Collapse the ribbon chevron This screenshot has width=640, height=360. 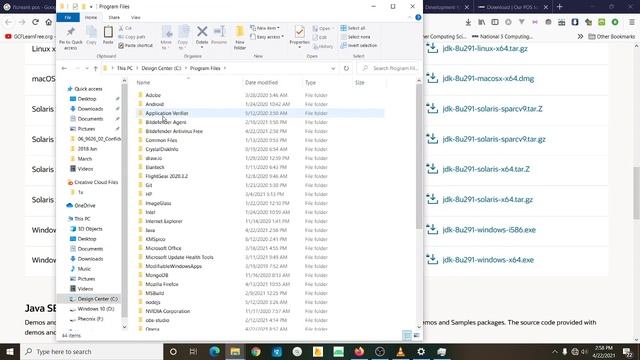pos(409,18)
